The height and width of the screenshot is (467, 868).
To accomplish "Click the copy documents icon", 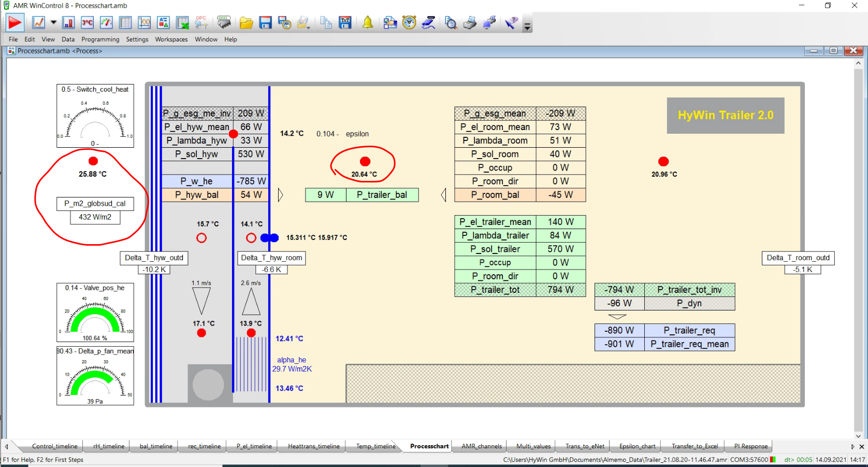I will coord(326,22).
